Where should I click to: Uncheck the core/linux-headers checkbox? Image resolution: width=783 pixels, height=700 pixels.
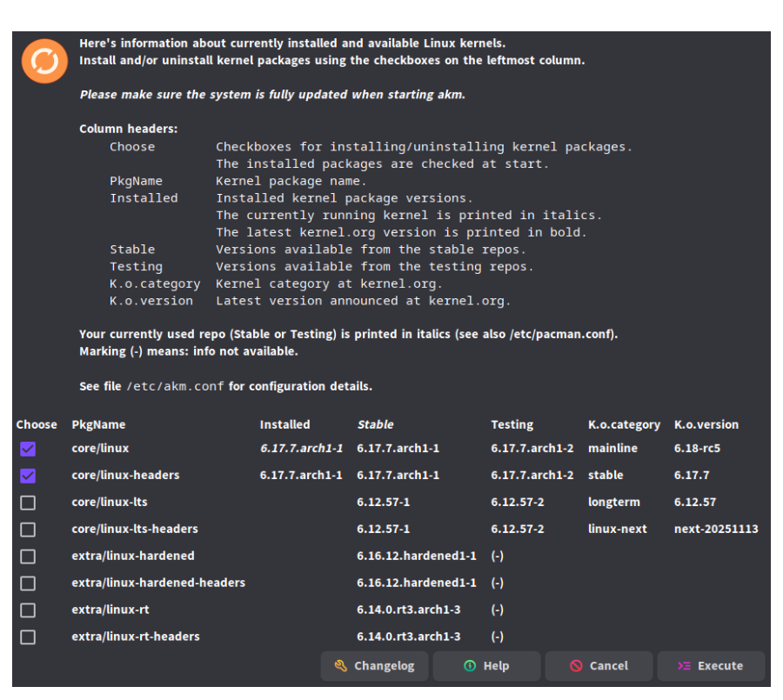coord(28,476)
